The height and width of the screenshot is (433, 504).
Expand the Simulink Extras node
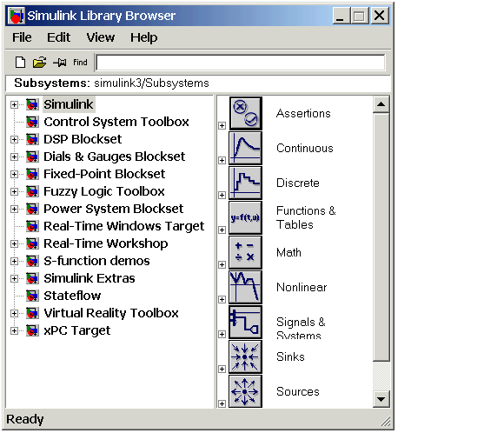tap(14, 278)
